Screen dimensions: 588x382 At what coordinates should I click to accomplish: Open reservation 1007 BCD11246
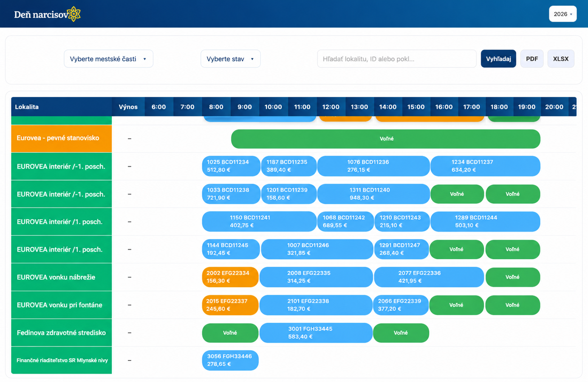point(317,249)
